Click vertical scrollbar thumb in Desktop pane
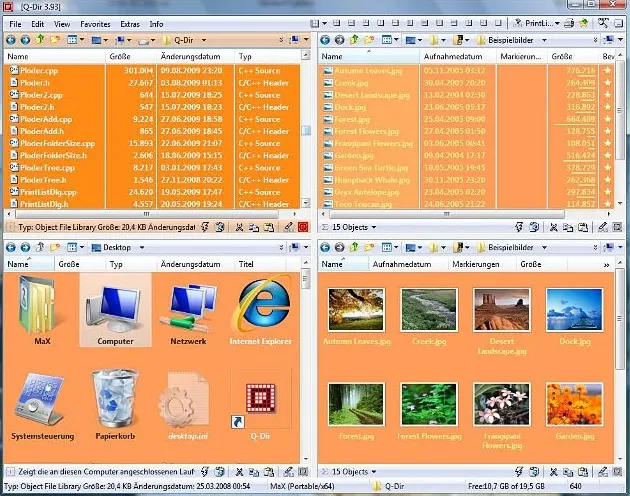This screenshot has height=496, width=630. click(305, 279)
